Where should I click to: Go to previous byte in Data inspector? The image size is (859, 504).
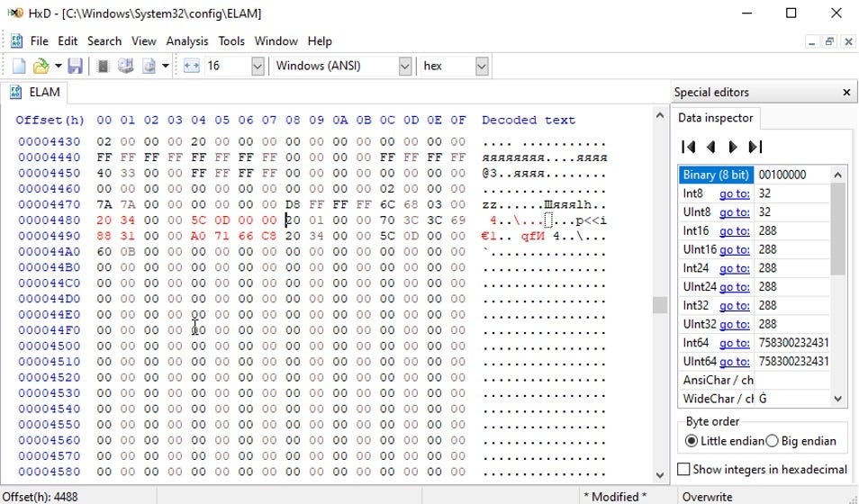[711, 147]
